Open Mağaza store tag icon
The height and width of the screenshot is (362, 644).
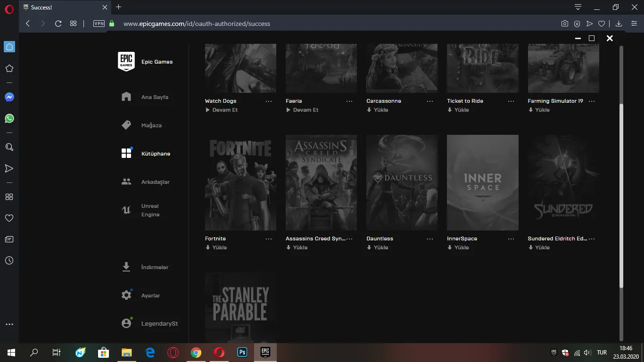pos(126,125)
